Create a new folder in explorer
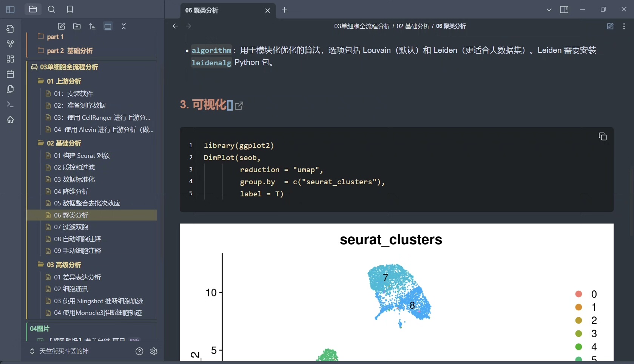Image resolution: width=634 pixels, height=364 pixels. tap(77, 26)
